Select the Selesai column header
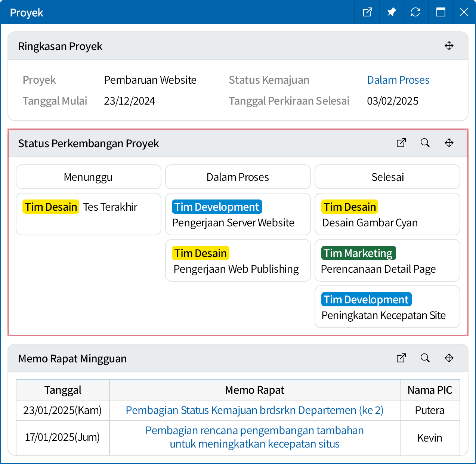Image resolution: width=476 pixels, height=464 pixels. click(387, 177)
